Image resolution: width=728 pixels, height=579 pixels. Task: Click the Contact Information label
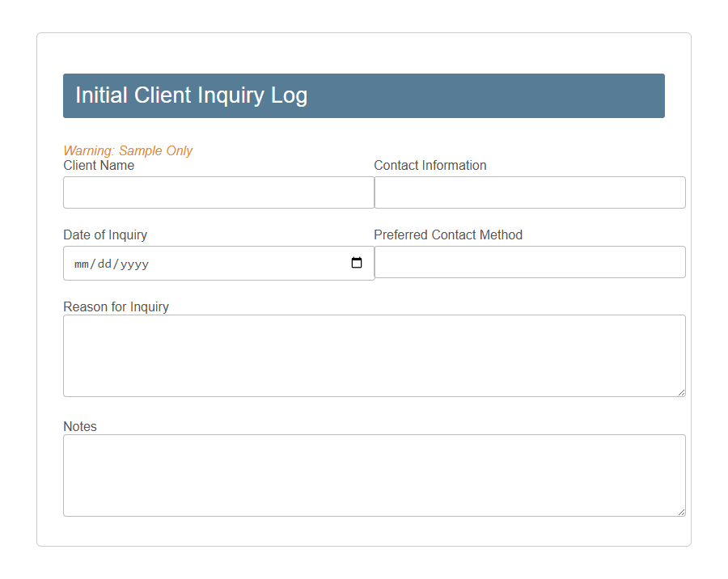(x=430, y=165)
